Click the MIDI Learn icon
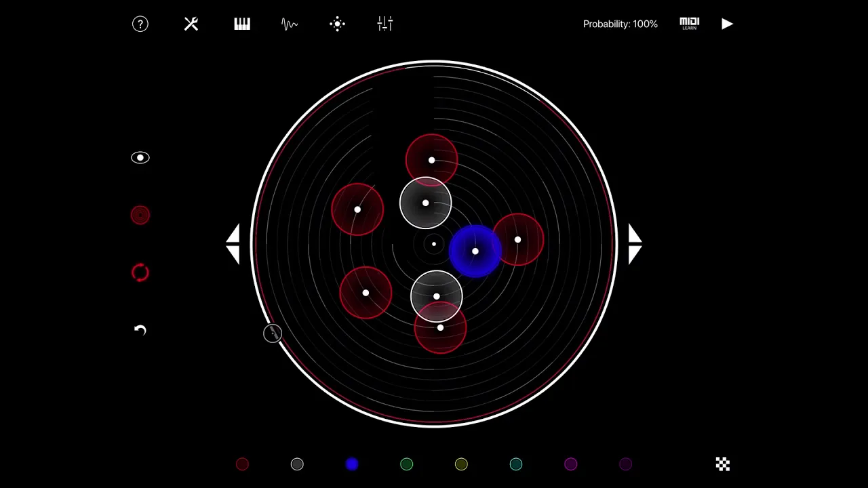 (x=689, y=24)
